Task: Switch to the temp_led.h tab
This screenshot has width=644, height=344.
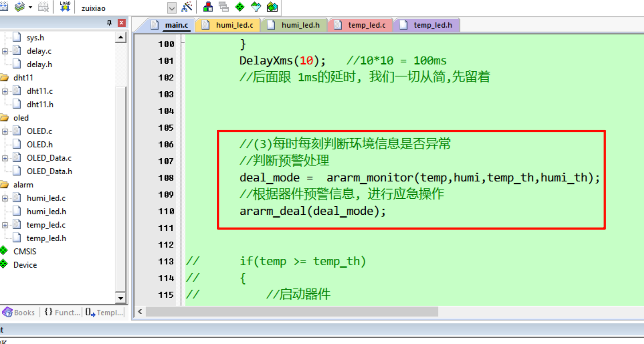Action: (426, 25)
